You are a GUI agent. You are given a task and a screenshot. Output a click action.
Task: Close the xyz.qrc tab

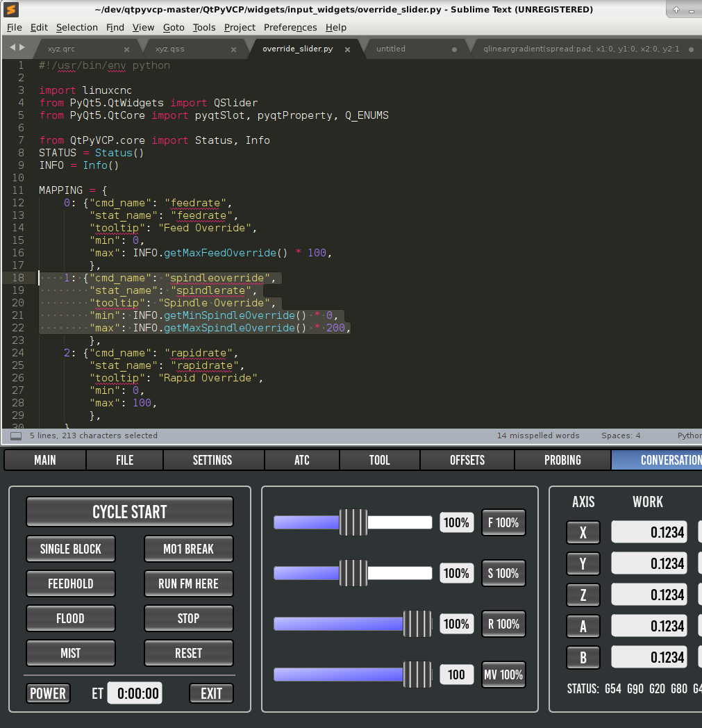coord(126,49)
